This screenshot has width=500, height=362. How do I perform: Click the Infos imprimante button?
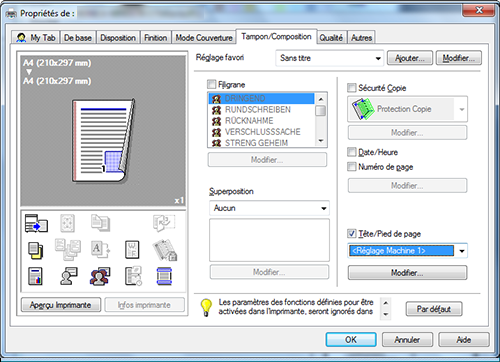[144, 305]
